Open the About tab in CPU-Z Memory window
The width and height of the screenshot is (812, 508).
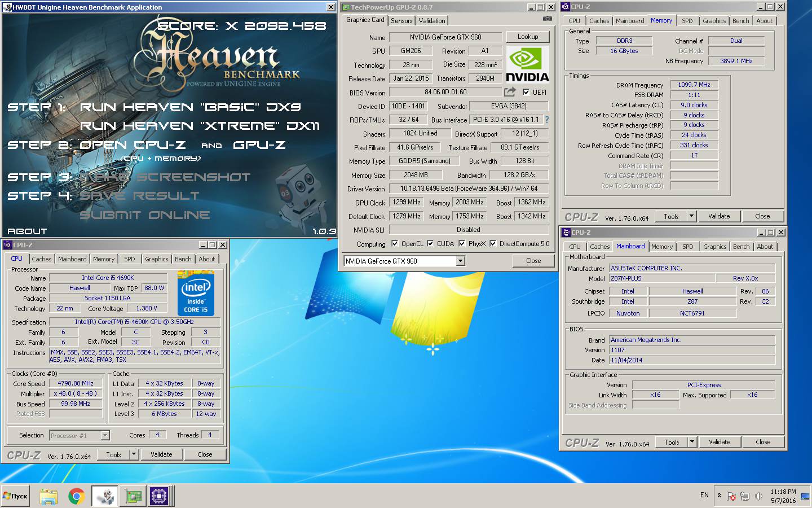point(765,21)
